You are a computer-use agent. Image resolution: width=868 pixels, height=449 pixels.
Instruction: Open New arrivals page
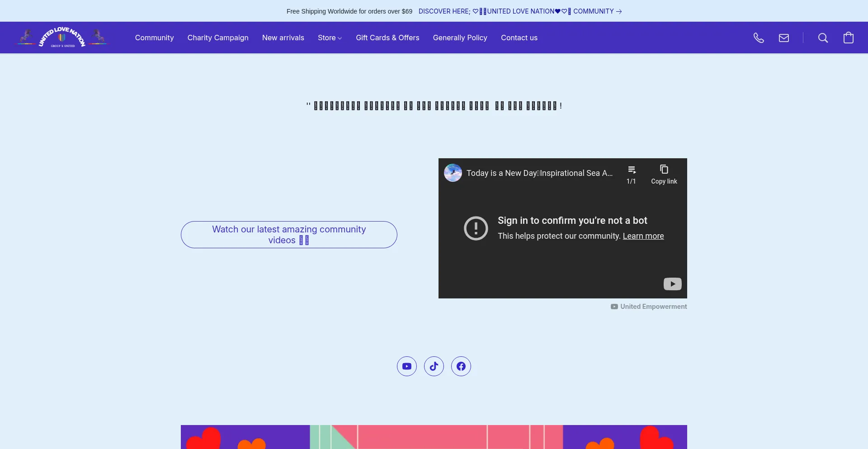(x=283, y=38)
